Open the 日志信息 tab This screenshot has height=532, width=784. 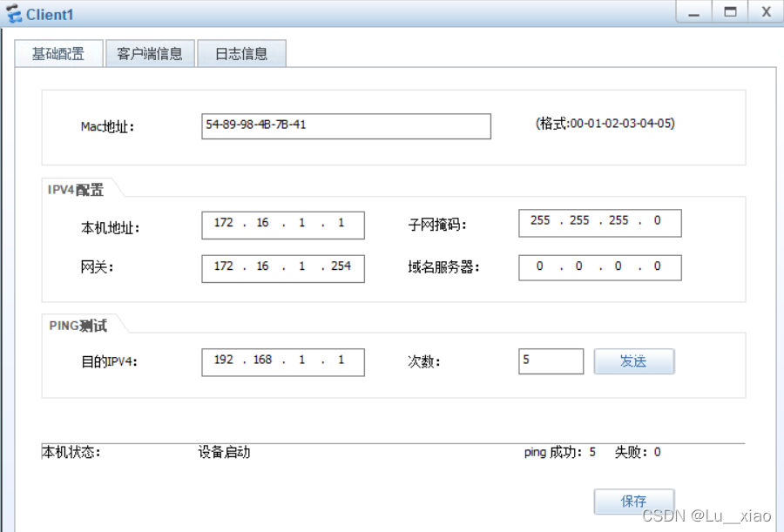(241, 53)
